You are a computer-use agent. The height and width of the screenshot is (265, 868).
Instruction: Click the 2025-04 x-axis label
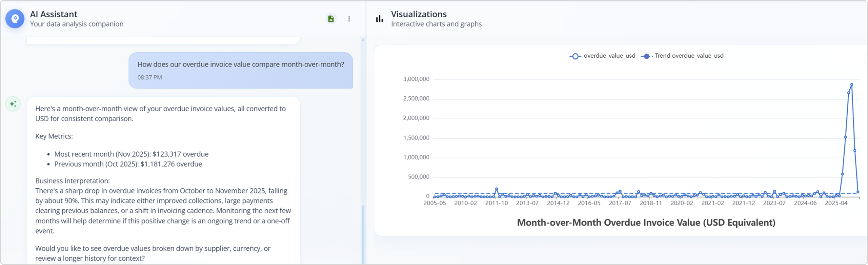click(836, 203)
